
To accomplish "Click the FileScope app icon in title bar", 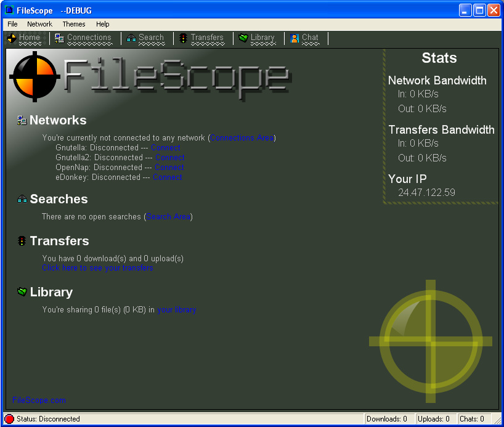I will (x=9, y=10).
